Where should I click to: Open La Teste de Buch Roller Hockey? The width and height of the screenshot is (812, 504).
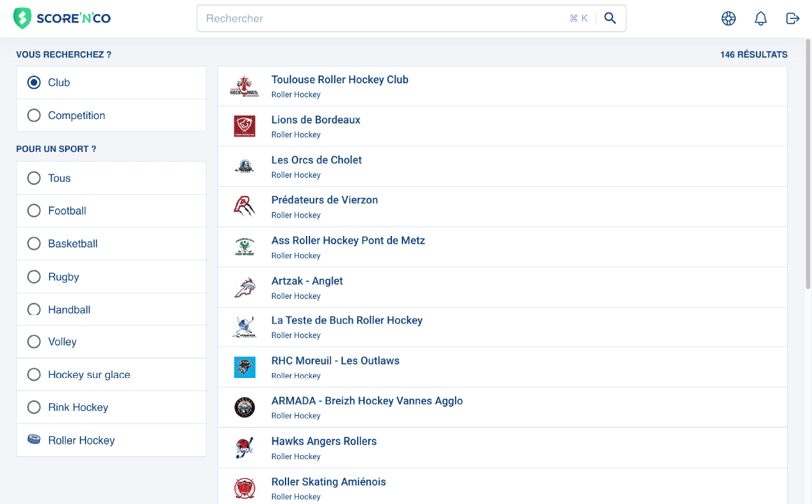coord(347,320)
